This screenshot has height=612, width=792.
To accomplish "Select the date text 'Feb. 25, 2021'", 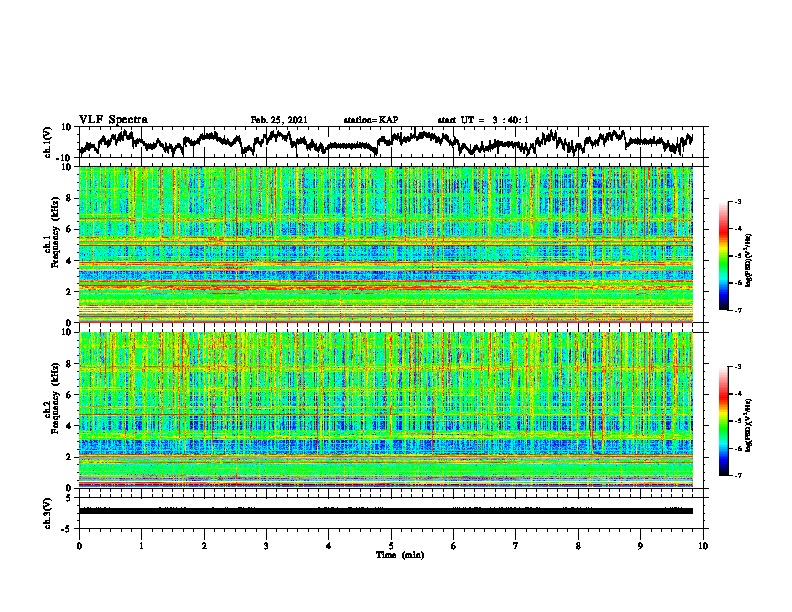I will tap(279, 120).
